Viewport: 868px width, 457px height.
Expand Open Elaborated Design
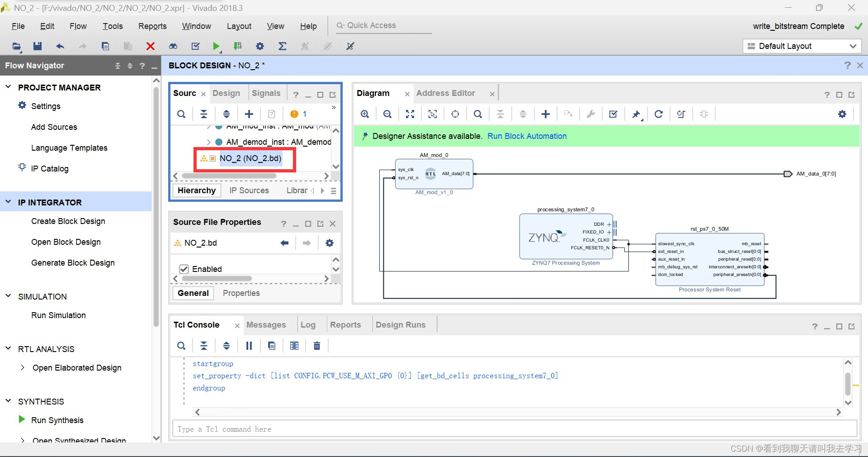[23, 367]
